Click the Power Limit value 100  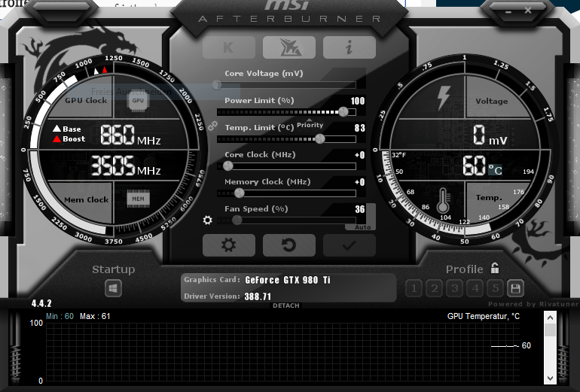[358, 101]
